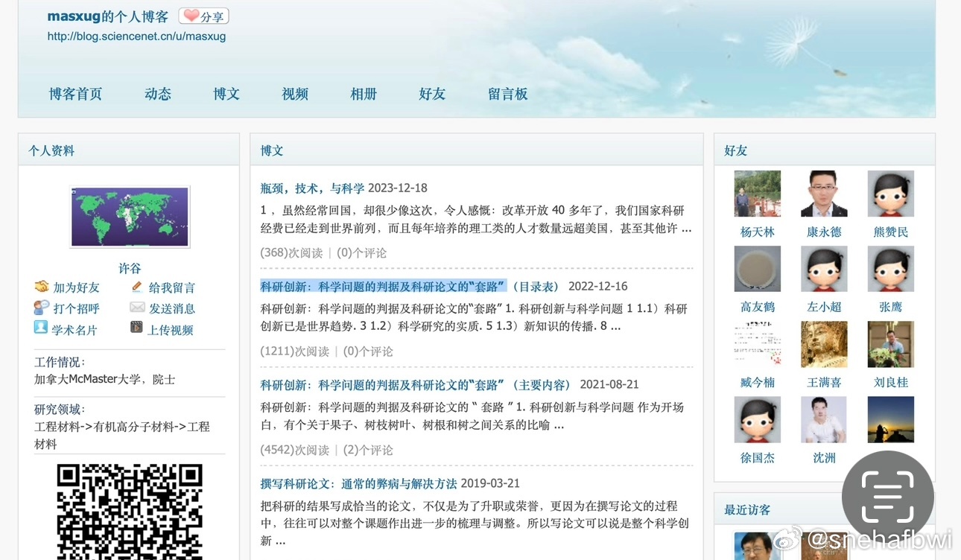This screenshot has width=961, height=560.
Task: Click 臧今楠's friend avatar
Action: pyautogui.click(x=758, y=344)
